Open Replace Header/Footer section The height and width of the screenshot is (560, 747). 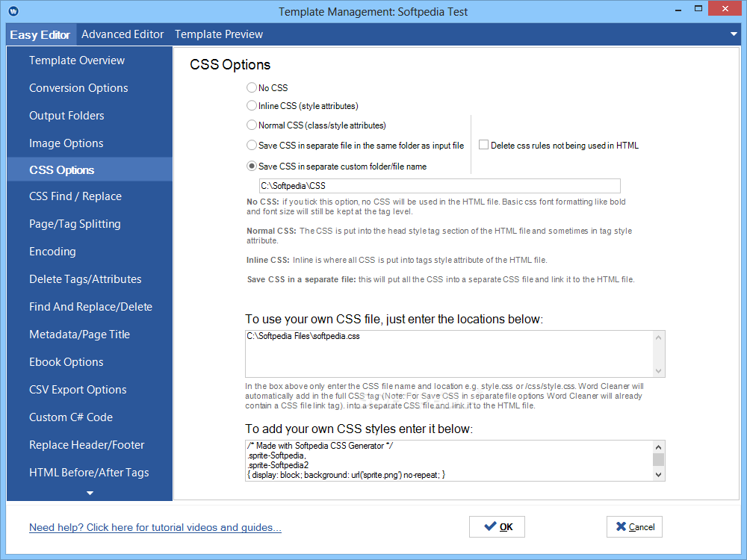coord(90,445)
